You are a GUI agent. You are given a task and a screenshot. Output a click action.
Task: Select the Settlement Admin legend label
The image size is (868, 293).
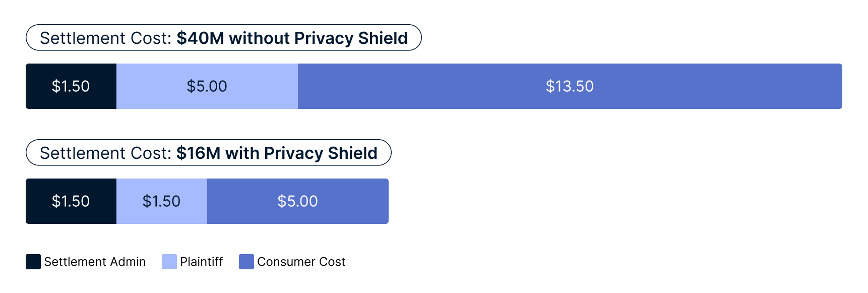point(95,262)
